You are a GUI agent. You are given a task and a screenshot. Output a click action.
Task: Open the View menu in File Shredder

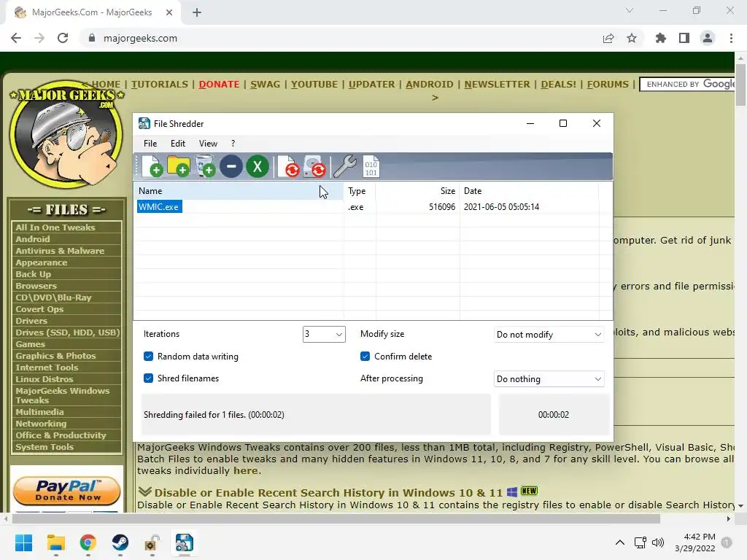(208, 144)
